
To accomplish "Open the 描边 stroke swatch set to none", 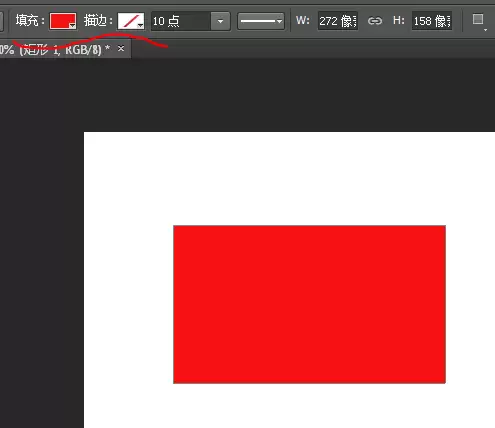I will [x=131, y=21].
